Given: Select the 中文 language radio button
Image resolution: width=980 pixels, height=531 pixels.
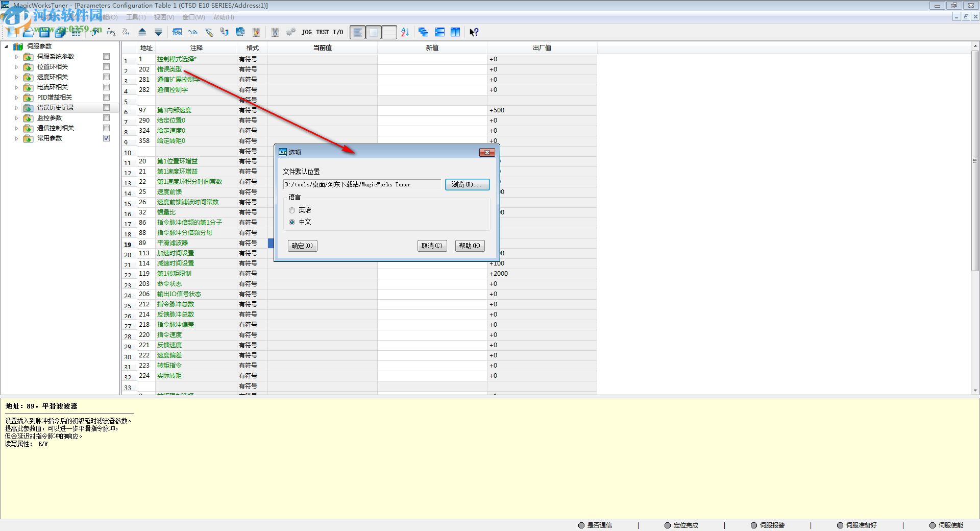Looking at the screenshot, I should 292,222.
